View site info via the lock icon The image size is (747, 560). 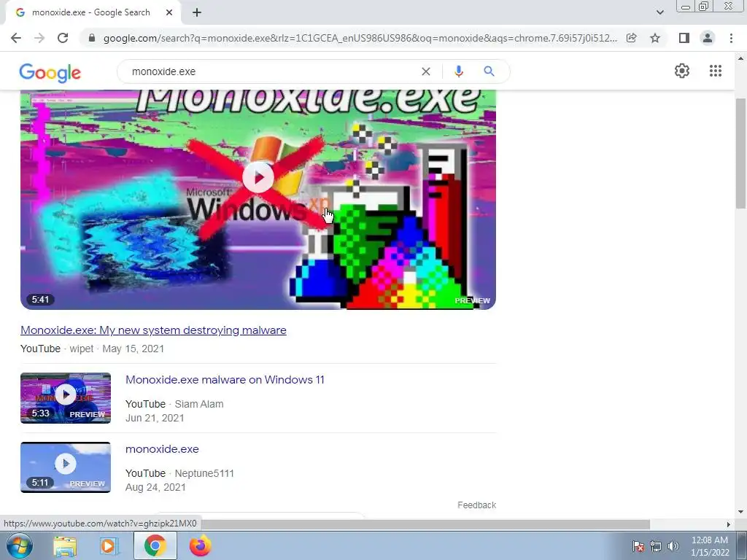point(92,38)
